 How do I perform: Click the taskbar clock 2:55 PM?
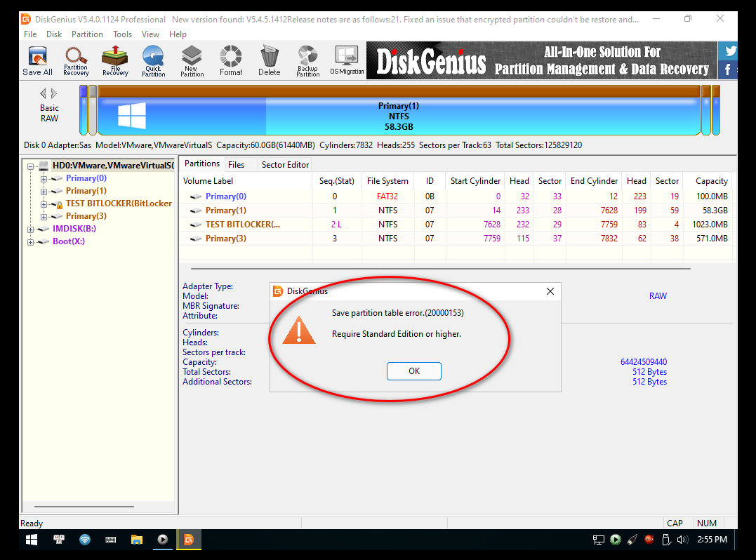pyautogui.click(x=712, y=540)
